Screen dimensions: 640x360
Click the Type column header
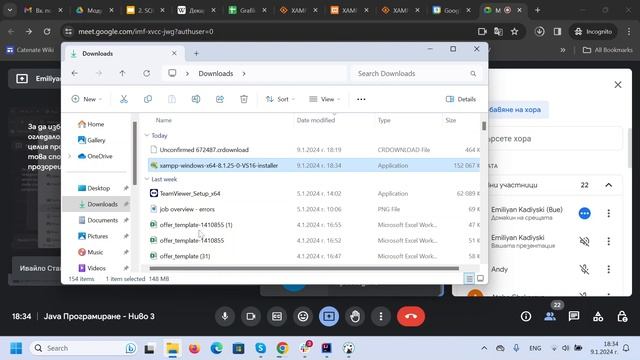click(384, 120)
